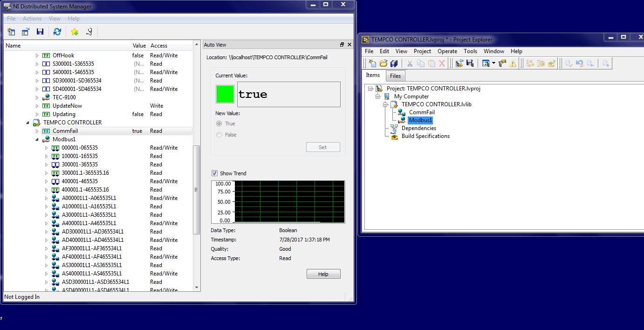644x330 pixels.
Task: Expand the 000001-065535 item
Action: point(46,148)
